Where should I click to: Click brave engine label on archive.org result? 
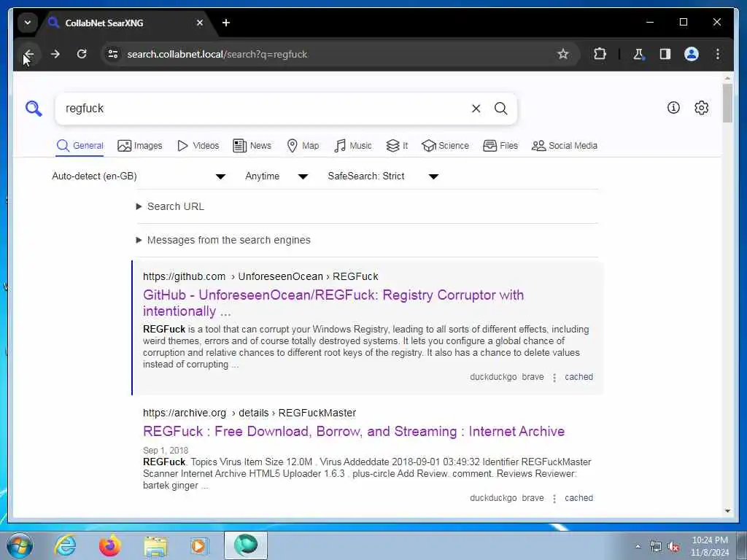pos(533,498)
